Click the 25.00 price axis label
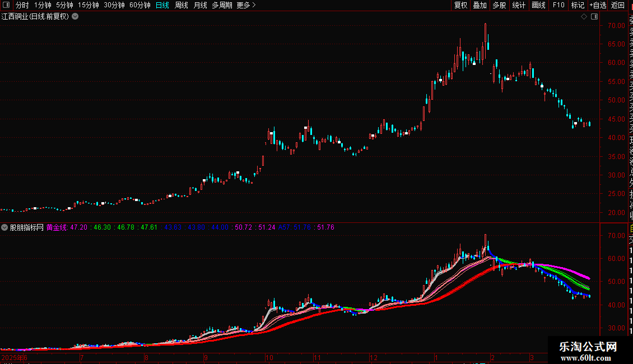633x364 pixels. (x=616, y=194)
